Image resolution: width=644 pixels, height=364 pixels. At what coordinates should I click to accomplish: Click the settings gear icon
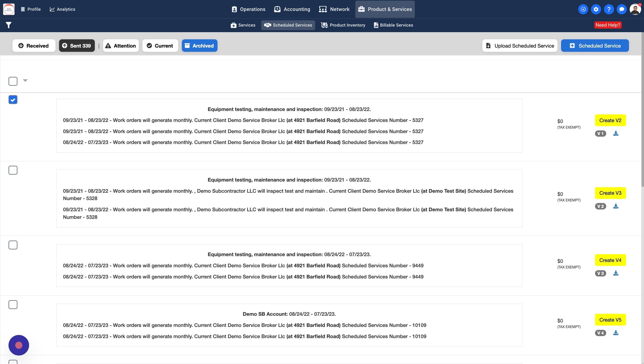(596, 9)
